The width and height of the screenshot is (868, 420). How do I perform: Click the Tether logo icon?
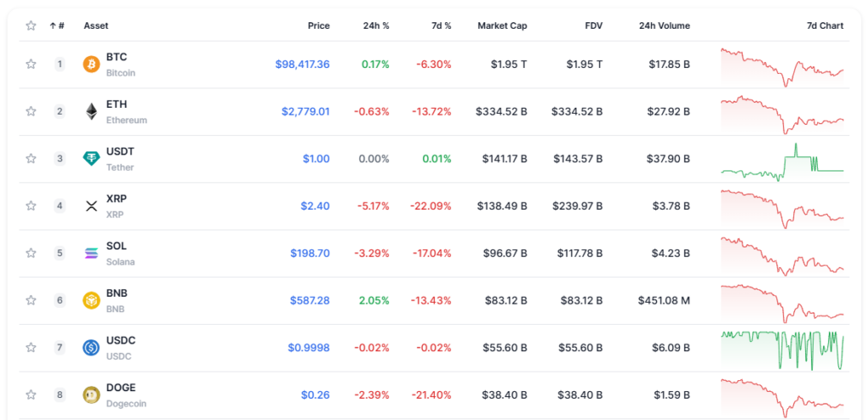point(92,159)
